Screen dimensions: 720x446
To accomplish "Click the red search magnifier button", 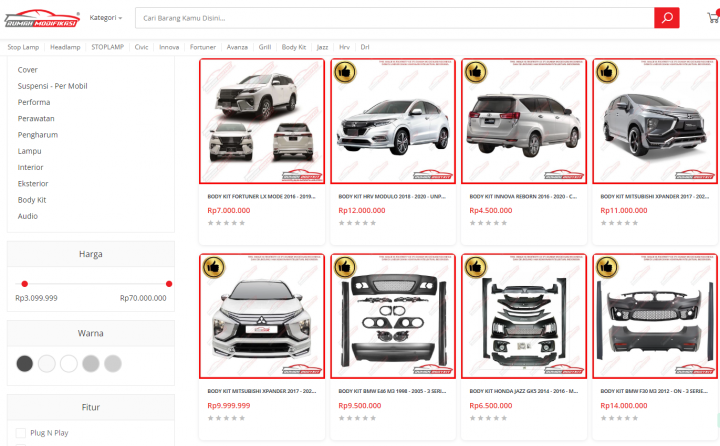I will (x=666, y=18).
